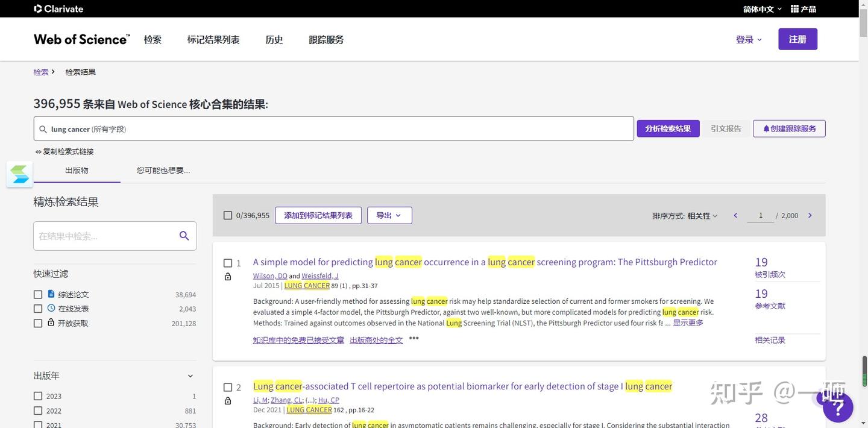Go to next results page arrow
The width and height of the screenshot is (868, 428).
[x=810, y=215]
